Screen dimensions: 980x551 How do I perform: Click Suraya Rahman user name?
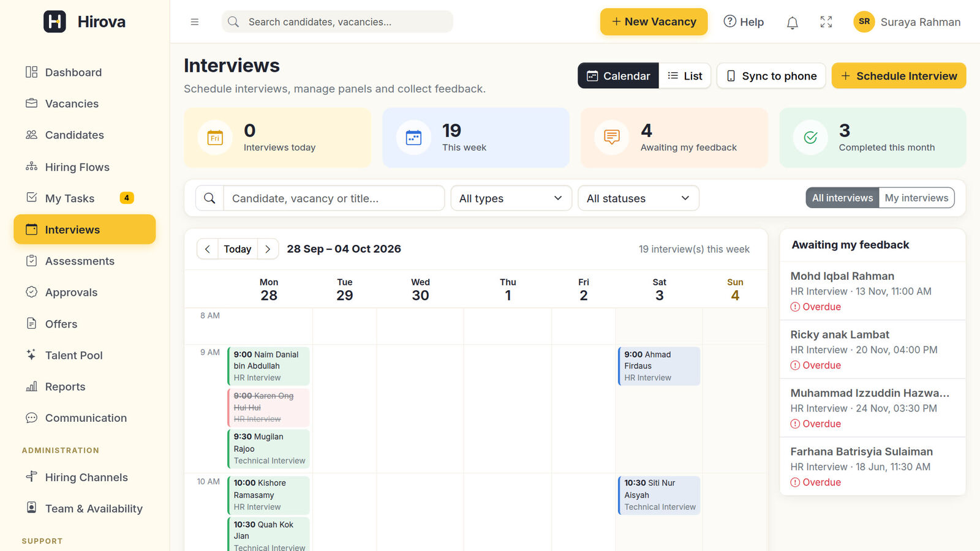[x=920, y=22]
